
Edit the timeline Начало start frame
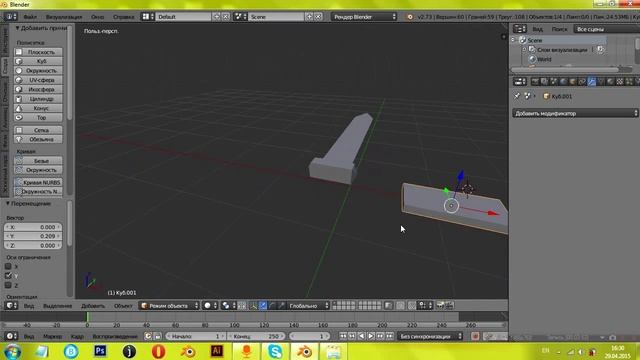point(196,336)
